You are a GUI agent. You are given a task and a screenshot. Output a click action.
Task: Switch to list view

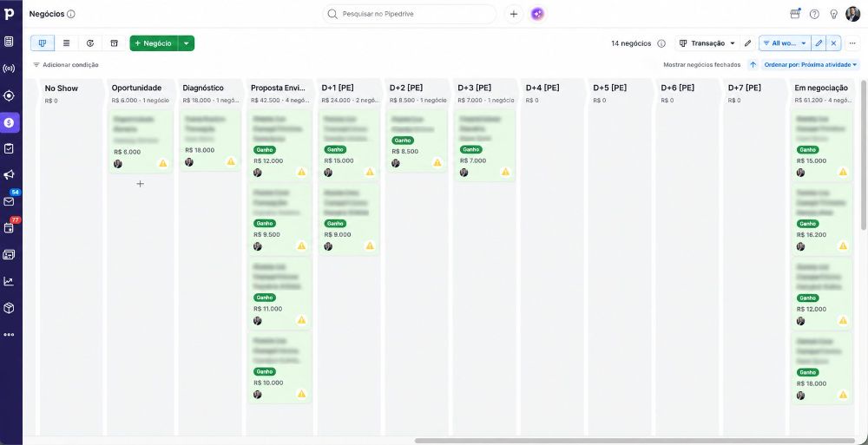coord(67,43)
